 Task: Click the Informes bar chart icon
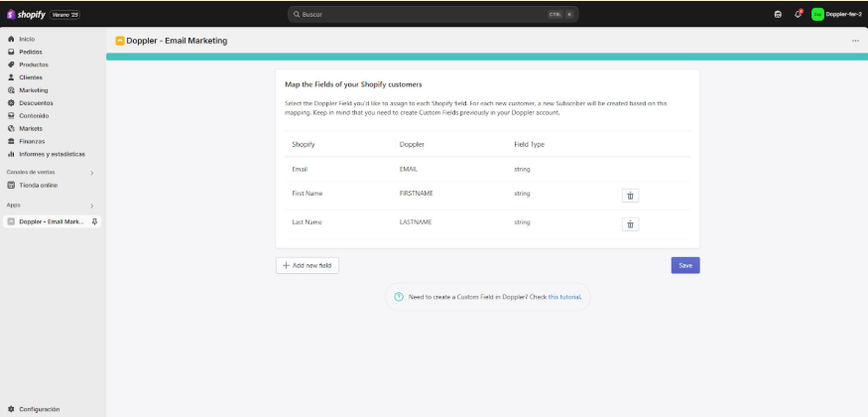coord(11,154)
